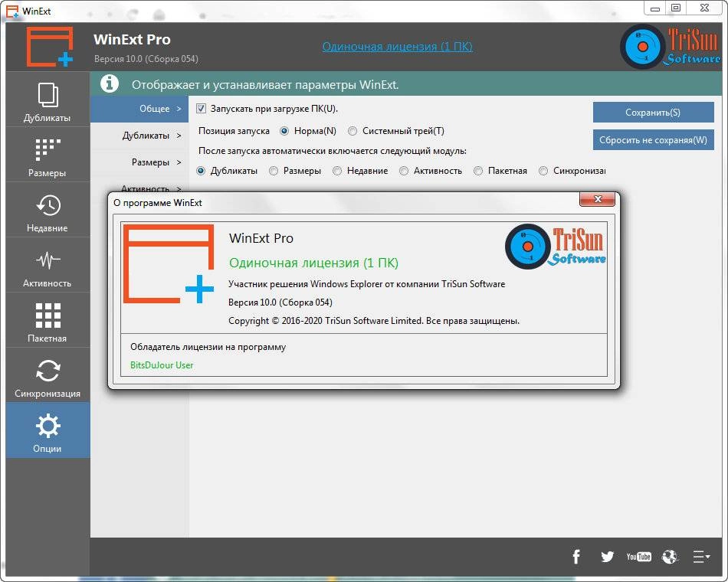This screenshot has height=582, width=728.
Task: Switch to Активность options tab
Action: (x=139, y=186)
